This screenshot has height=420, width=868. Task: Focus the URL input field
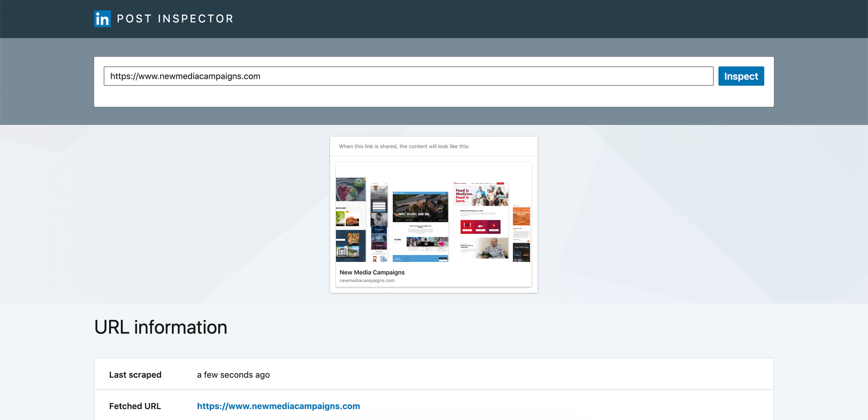click(x=408, y=76)
